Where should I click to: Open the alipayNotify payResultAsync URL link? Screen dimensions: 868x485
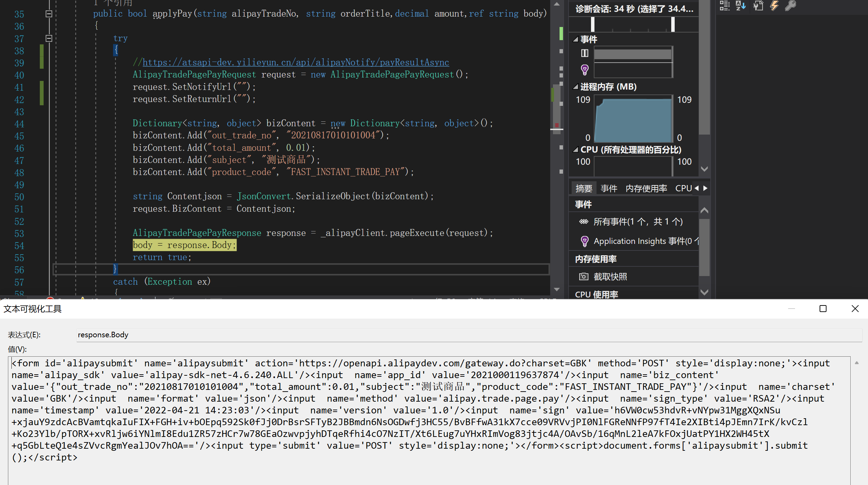click(x=296, y=62)
